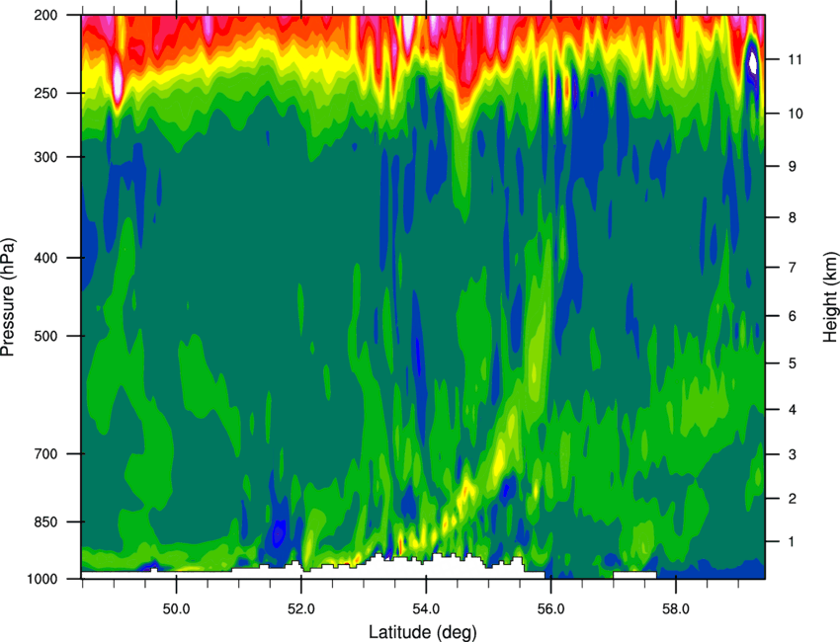This screenshot has height=642, width=840.
Task: Click the 'Pressure (hPa)' axis title
Action: (8, 296)
